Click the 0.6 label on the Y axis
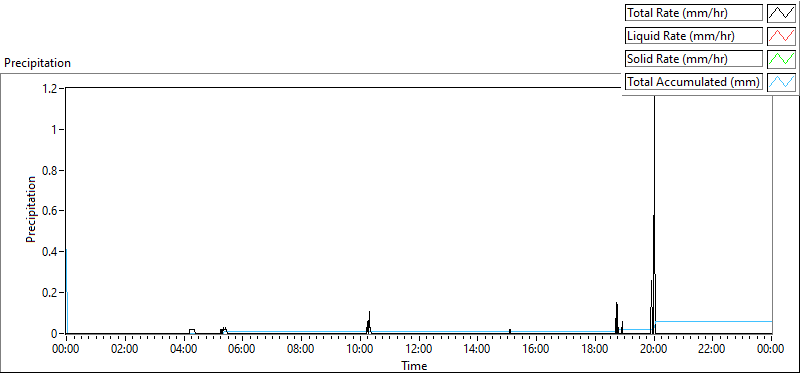Viewport: 800px width, 373px height. (x=53, y=211)
